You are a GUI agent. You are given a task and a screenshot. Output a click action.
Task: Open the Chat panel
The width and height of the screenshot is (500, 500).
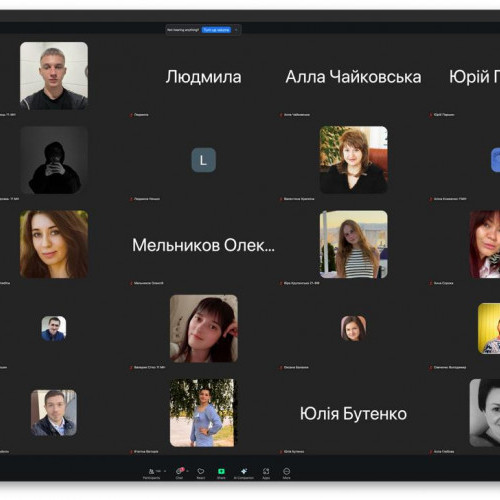(x=179, y=473)
